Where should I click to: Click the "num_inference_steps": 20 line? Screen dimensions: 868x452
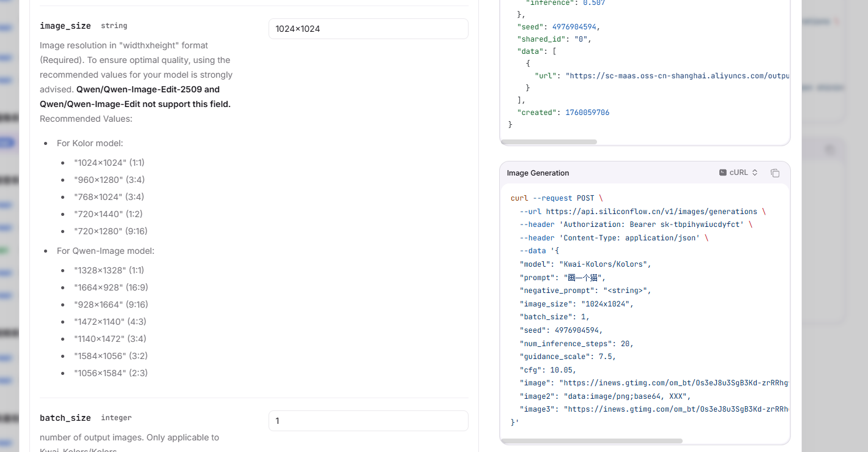[x=576, y=344]
